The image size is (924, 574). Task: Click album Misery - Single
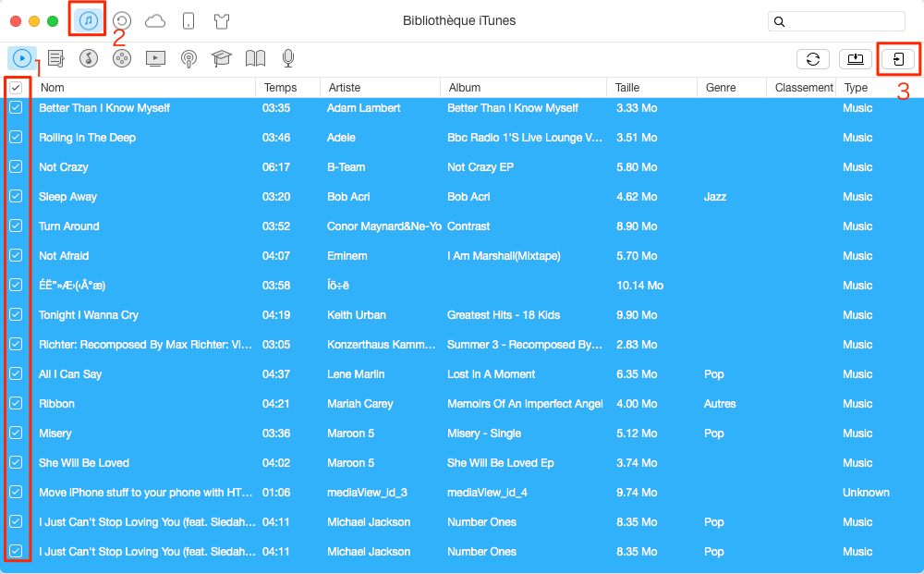(x=484, y=434)
